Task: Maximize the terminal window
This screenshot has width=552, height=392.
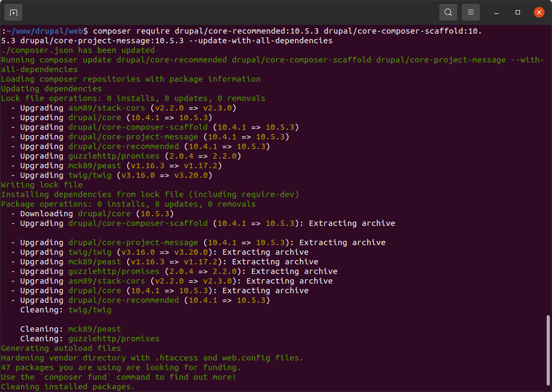Action: coord(517,12)
